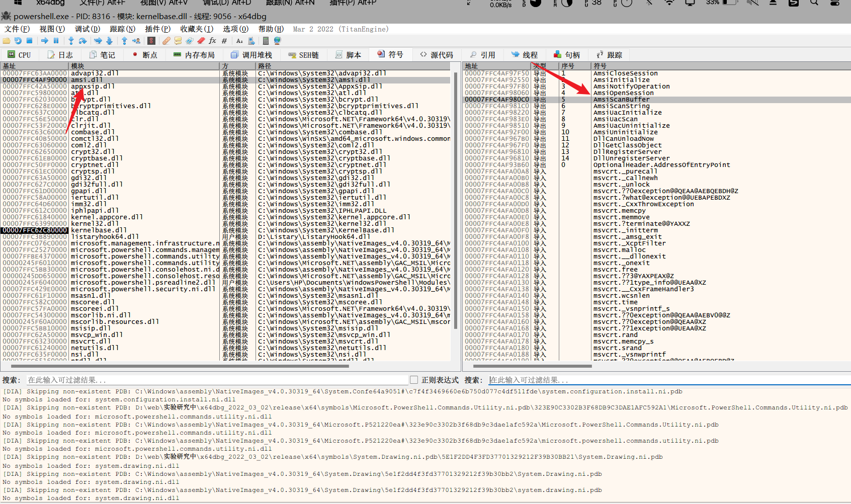
Task: Switch to the CPU tab
Action: (19, 55)
